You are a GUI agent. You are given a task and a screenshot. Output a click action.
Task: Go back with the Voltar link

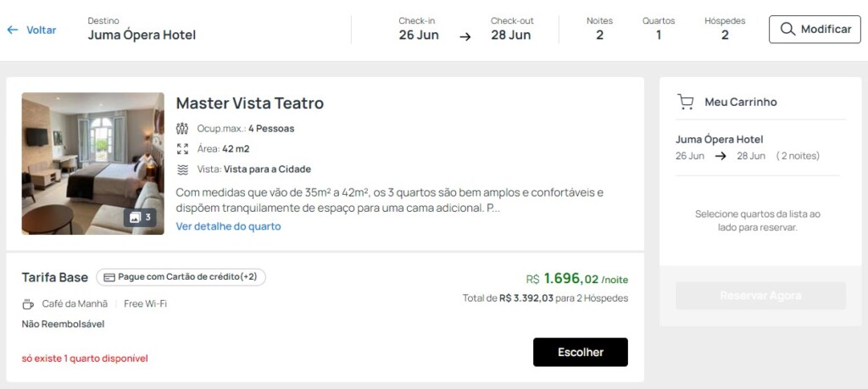[41, 30]
